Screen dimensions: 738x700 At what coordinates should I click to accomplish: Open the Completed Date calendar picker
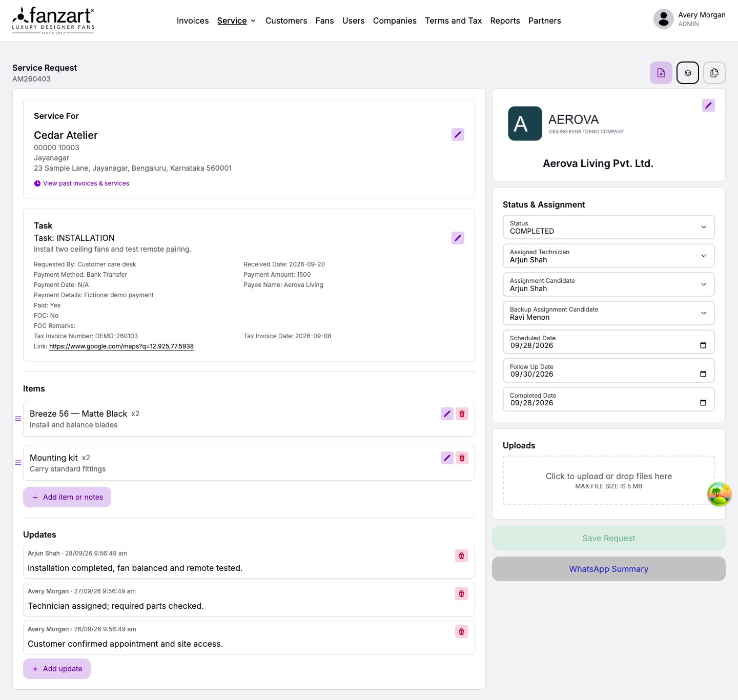(703, 403)
